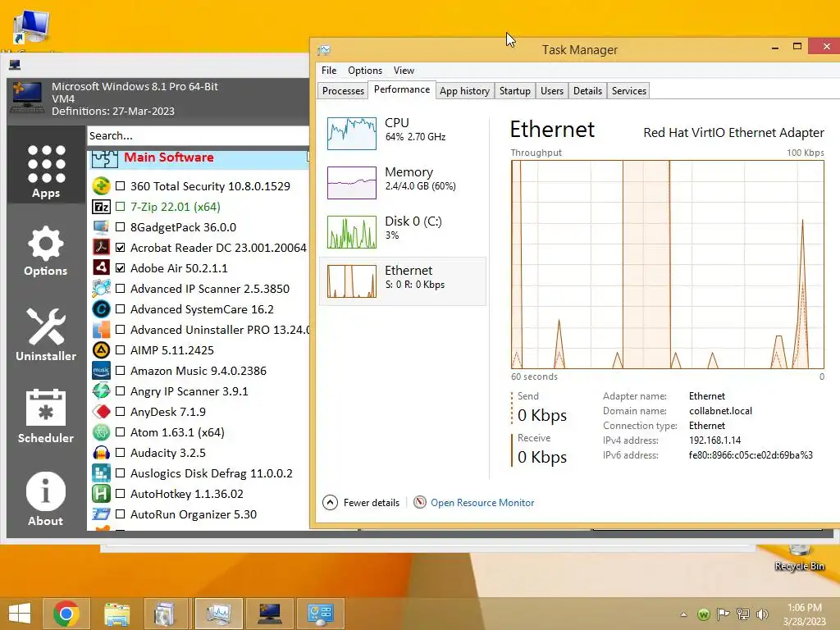840x630 pixels.
Task: Click the Advanced IP Scanner icon
Action: [101, 288]
